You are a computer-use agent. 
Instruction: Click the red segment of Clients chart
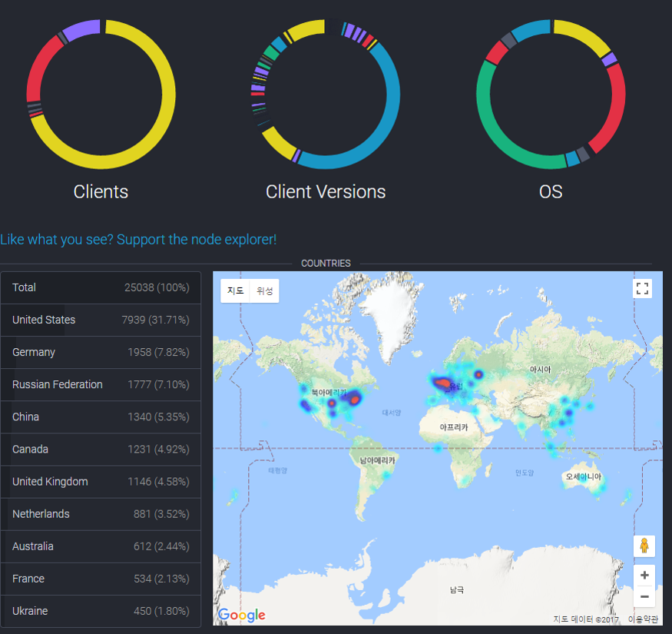39,67
